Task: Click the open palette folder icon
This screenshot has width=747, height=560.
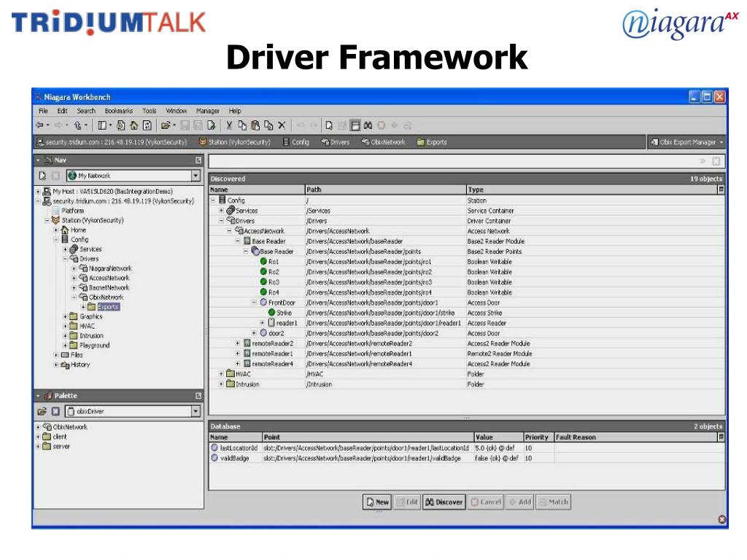Action: click(x=42, y=411)
